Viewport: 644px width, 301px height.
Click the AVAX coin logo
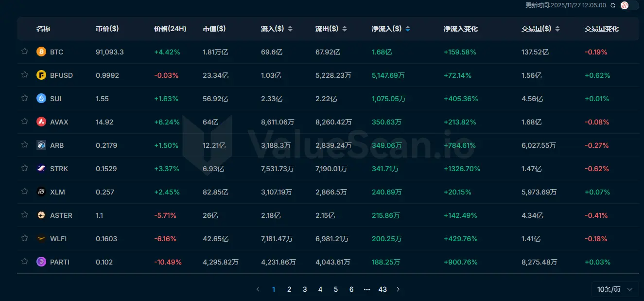click(x=41, y=122)
